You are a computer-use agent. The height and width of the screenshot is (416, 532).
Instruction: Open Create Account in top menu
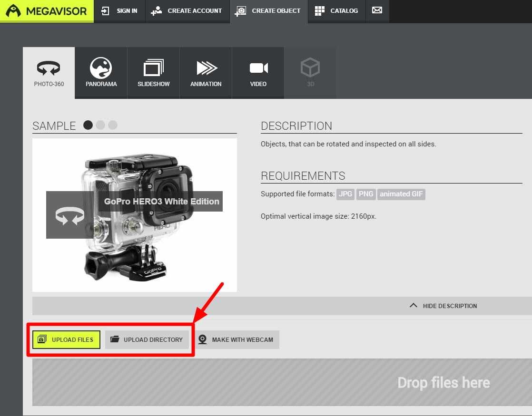click(x=187, y=11)
